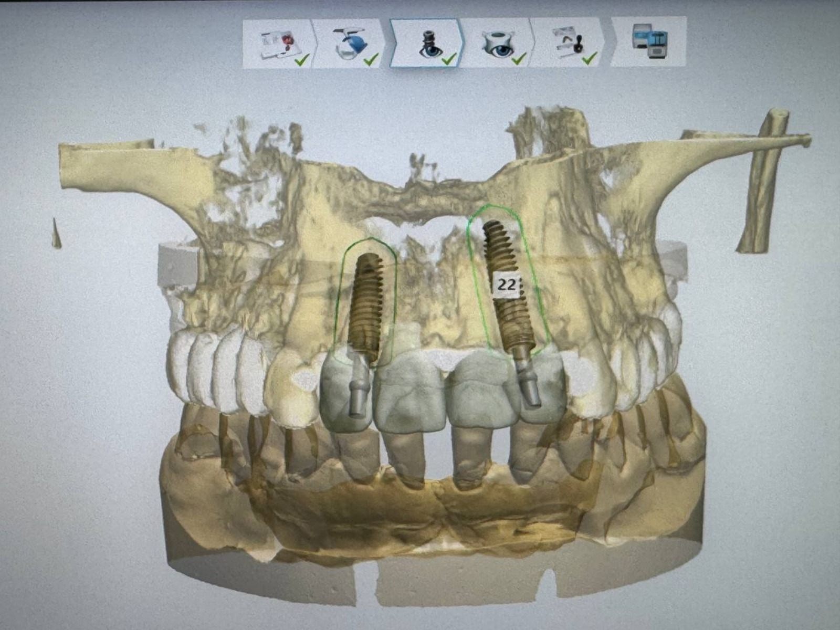The height and width of the screenshot is (630, 840).
Task: Open the order/patient data workflow step
Action: (x=278, y=45)
